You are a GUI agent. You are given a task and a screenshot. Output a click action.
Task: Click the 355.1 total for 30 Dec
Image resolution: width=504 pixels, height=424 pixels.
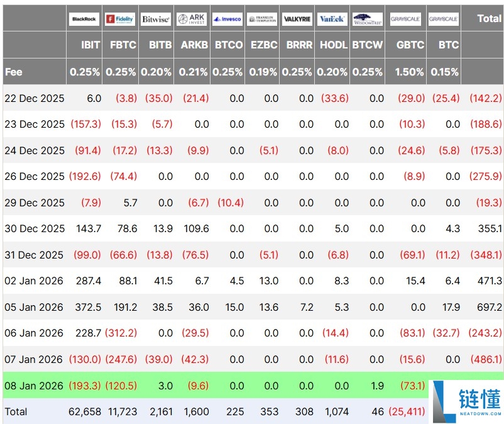pos(490,228)
